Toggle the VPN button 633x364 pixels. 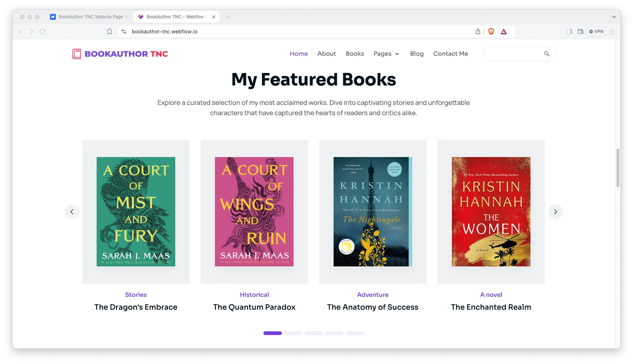pos(596,32)
